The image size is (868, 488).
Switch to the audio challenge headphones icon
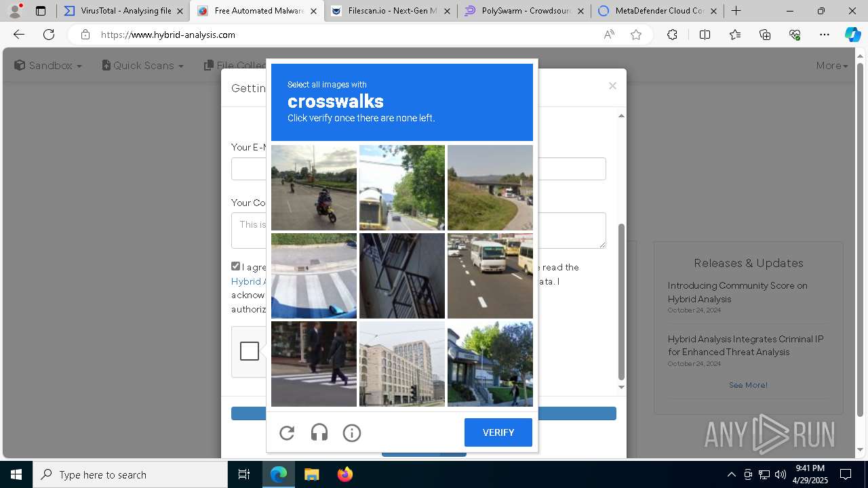[x=319, y=432]
